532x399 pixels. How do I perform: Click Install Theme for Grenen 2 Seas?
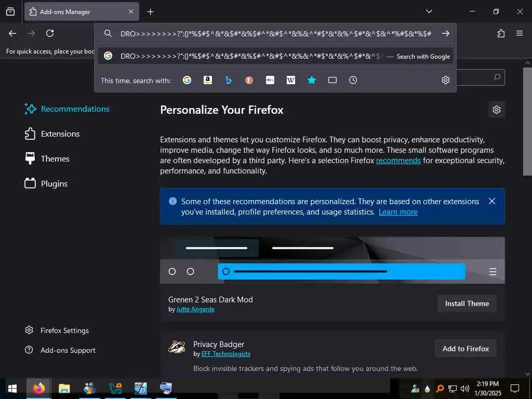point(467,303)
